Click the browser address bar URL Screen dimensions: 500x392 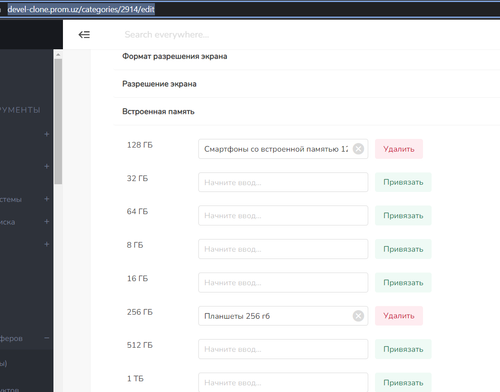click(81, 9)
